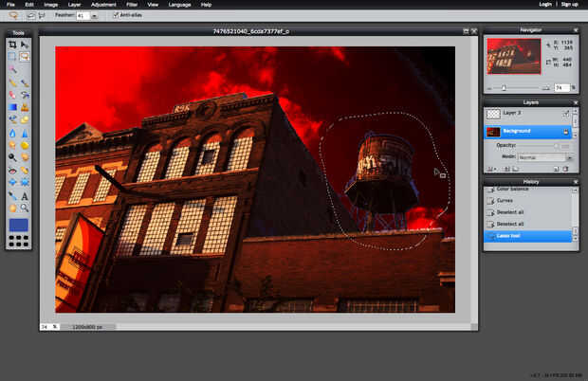Select the Layer 3 layer row
The width and height of the screenshot is (588, 381).
point(528,114)
